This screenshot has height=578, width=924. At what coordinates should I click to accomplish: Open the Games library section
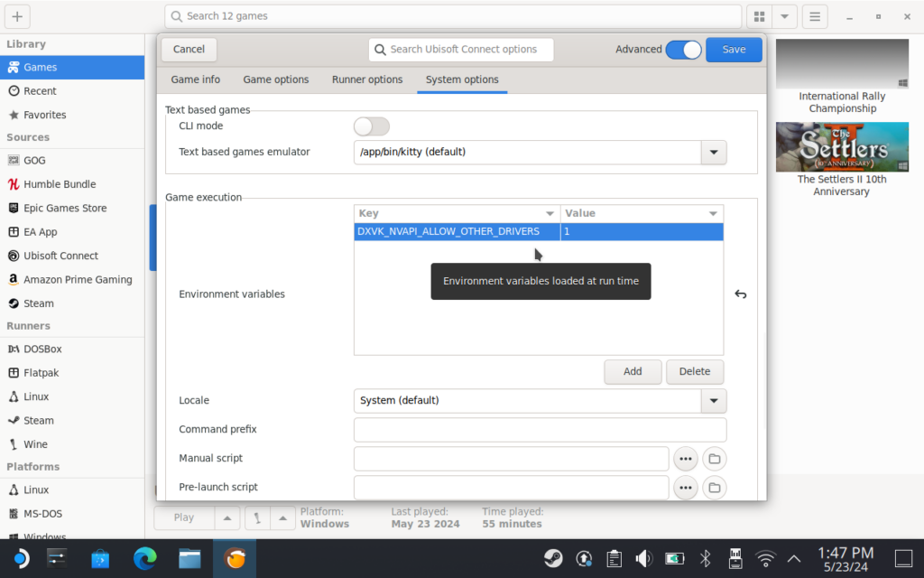[x=72, y=67]
